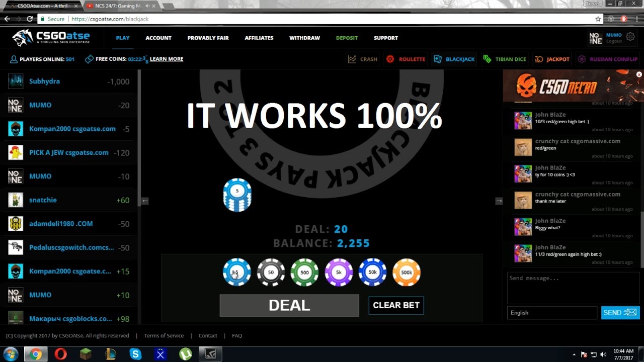Screen dimensions: 644x362
Task: Open the Roulette game mode
Action: (406, 59)
